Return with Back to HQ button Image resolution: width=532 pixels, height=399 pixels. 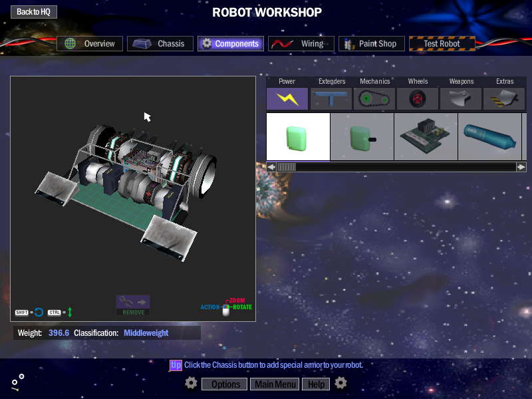(x=34, y=12)
